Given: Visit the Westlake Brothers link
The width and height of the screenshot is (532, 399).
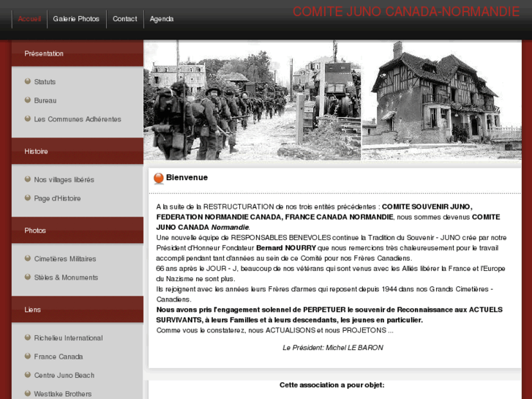Looking at the screenshot, I should [x=63, y=394].
